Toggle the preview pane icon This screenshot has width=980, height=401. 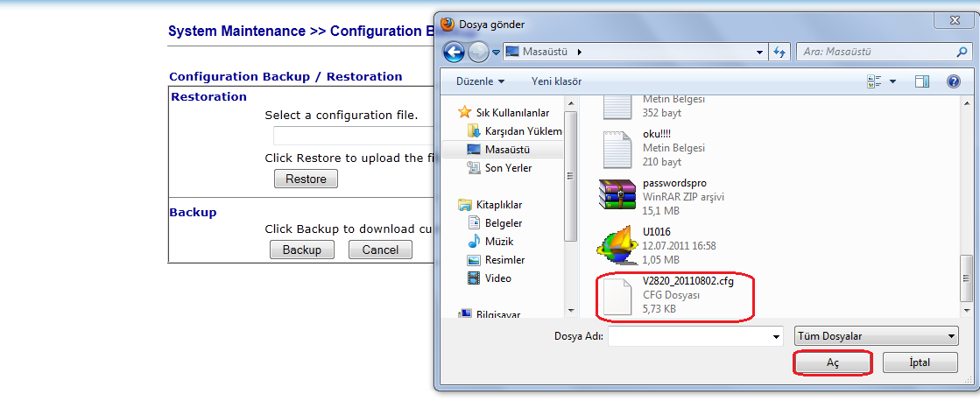coord(921,81)
